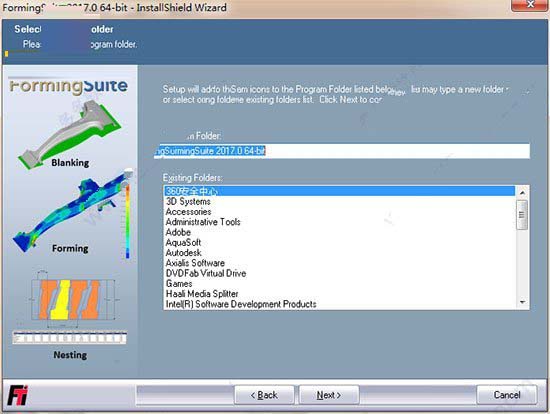Choose Axialis Software folder
Screen dimensions: 550x414
click(339, 263)
